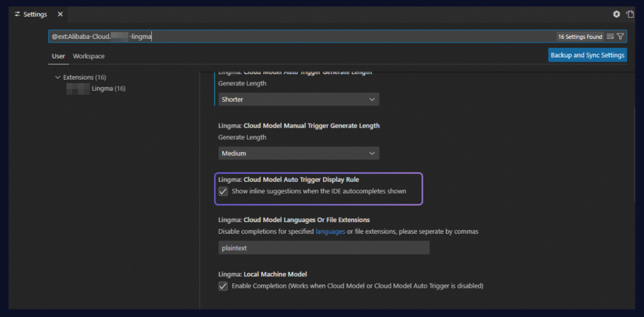Click the Clear Settings Search Input icon
The height and width of the screenshot is (317, 644).
click(610, 36)
